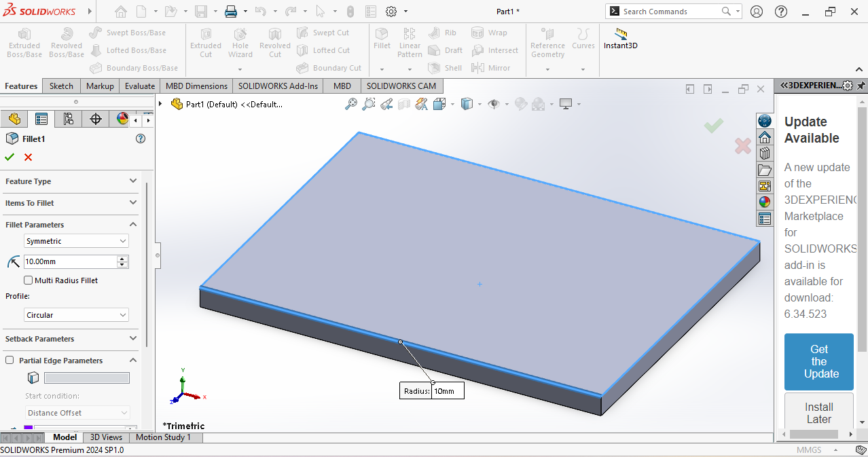Enable Partial Edge Parameters checkbox
The height and width of the screenshot is (457, 868).
(10, 361)
